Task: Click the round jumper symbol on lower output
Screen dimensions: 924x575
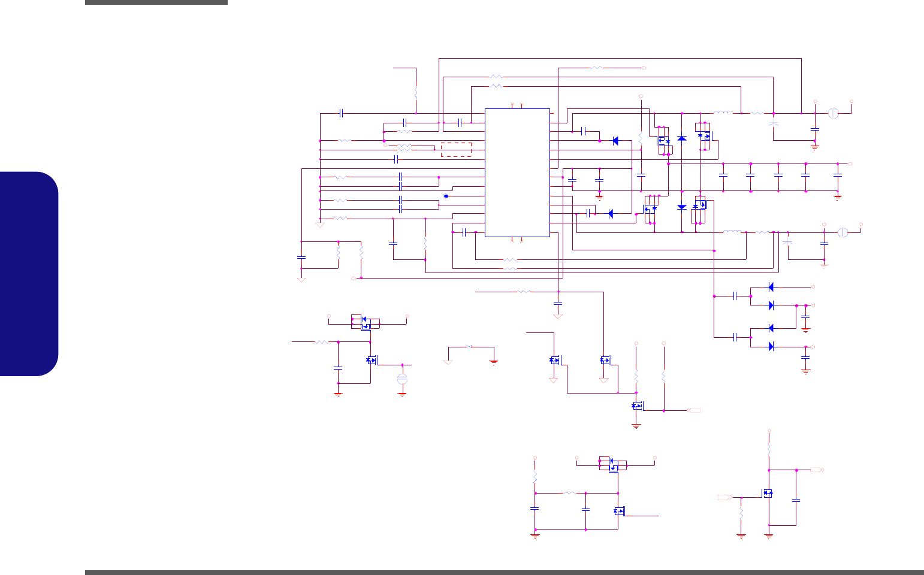Action: [842, 232]
